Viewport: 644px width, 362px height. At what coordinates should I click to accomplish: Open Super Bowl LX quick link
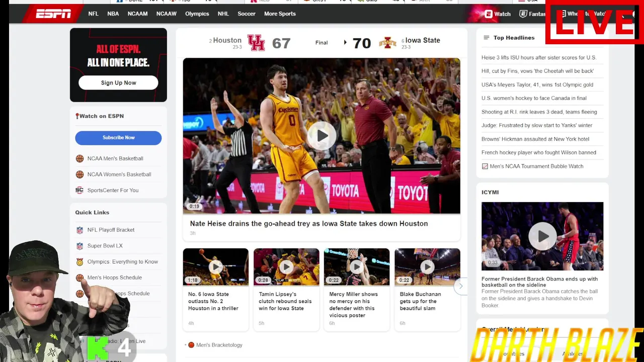coord(105,246)
